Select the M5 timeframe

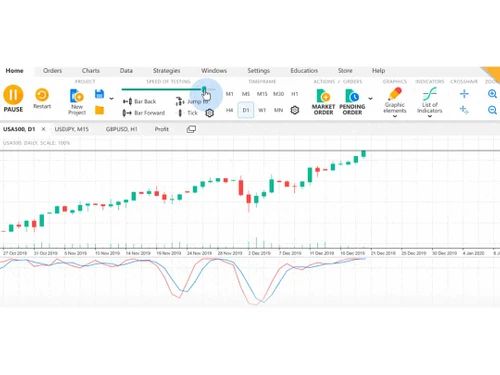pyautogui.click(x=246, y=94)
